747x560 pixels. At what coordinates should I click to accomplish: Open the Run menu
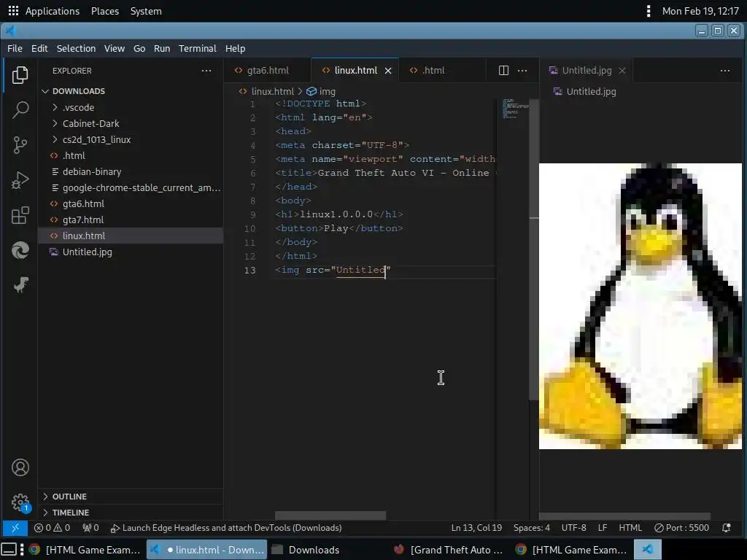[x=162, y=49]
